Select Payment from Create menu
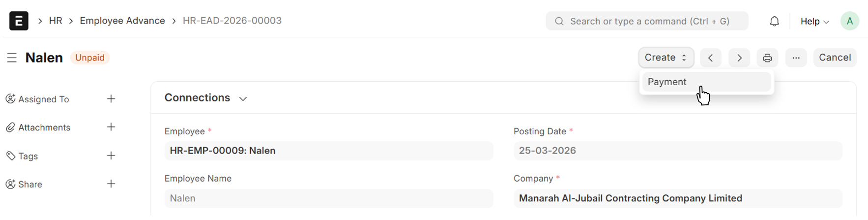Image resolution: width=868 pixels, height=220 pixels. click(x=667, y=82)
